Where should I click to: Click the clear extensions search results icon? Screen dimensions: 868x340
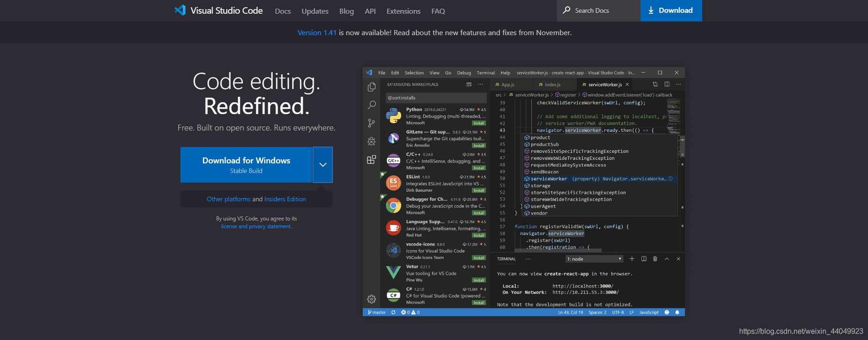pos(469,84)
